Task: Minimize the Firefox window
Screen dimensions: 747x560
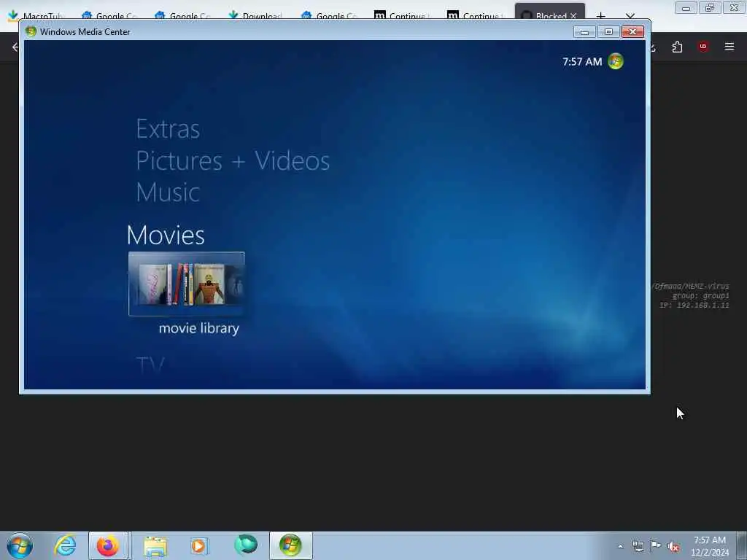Action: [x=686, y=8]
